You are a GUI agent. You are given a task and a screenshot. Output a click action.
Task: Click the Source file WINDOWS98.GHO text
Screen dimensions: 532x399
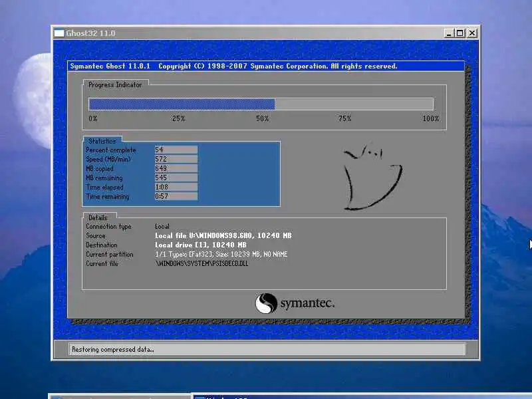[223, 235]
